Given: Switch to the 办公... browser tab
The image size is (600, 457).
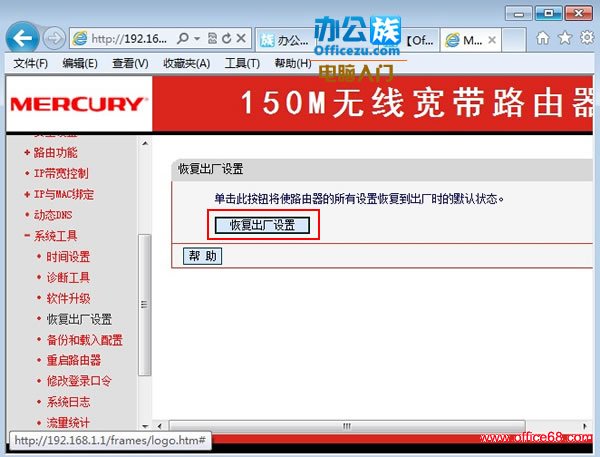Looking at the screenshot, I should coord(284,39).
